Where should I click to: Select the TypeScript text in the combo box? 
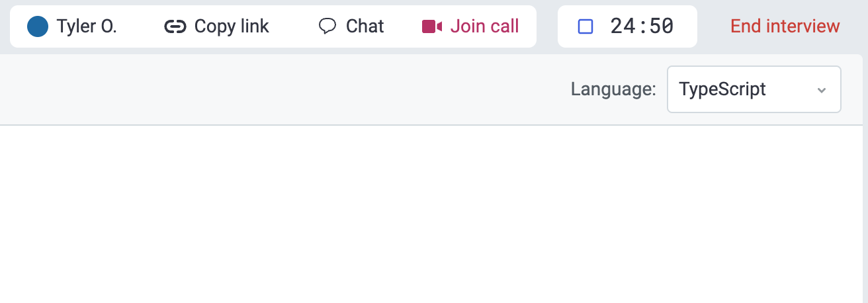click(722, 89)
